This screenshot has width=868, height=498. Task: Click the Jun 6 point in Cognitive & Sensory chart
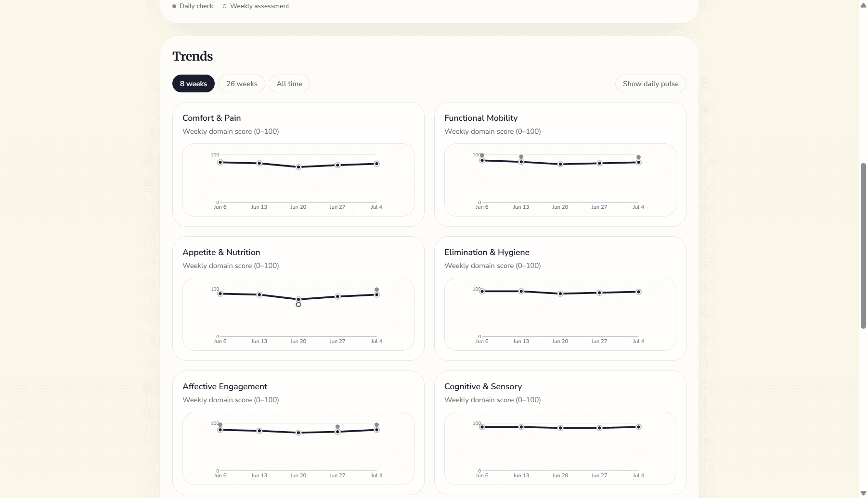click(x=482, y=427)
